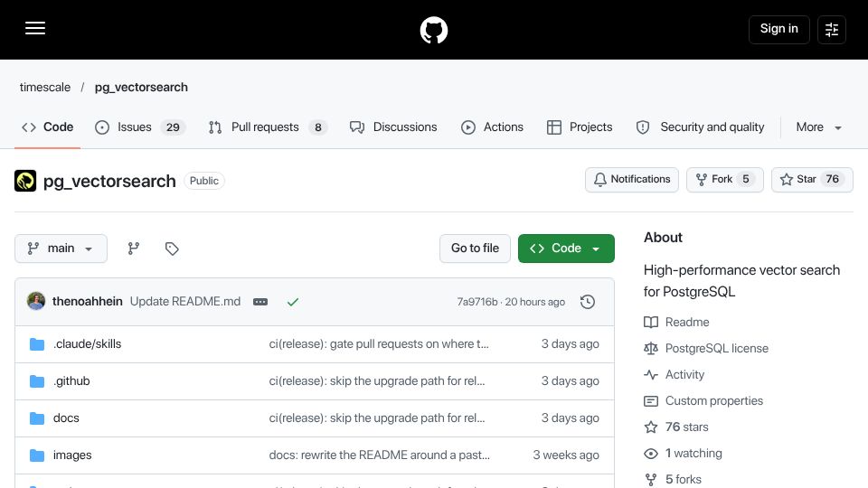Switch to the Discussions tab
Image resolution: width=868 pixels, height=488 pixels.
pos(393,127)
